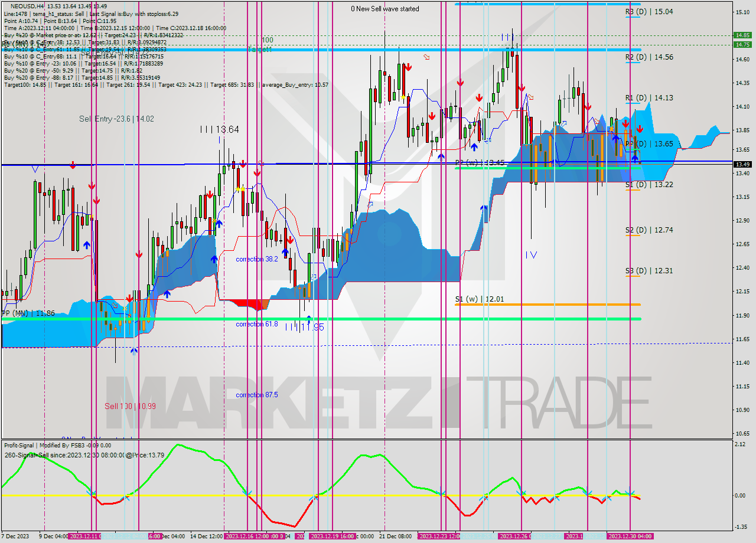Click the 'Buy %10 @ Entry -23: 10.06' line
756x543 pixels.
[x=83, y=63]
